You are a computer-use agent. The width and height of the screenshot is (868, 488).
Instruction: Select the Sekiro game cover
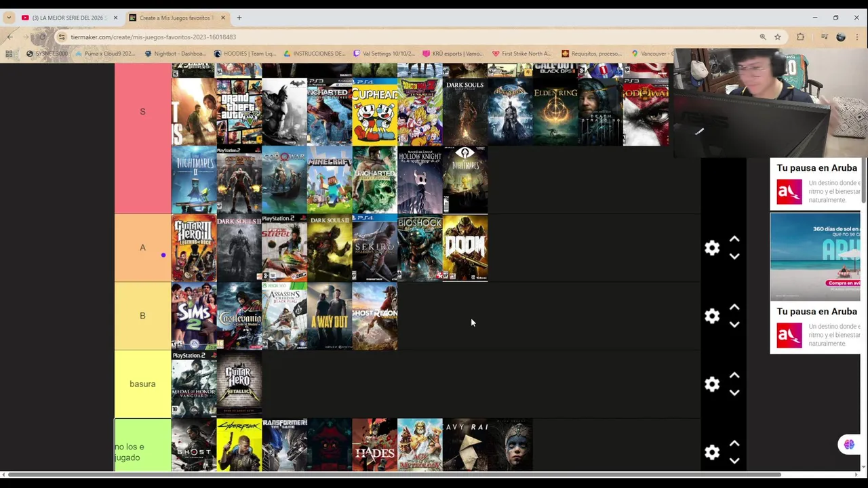[x=374, y=248]
